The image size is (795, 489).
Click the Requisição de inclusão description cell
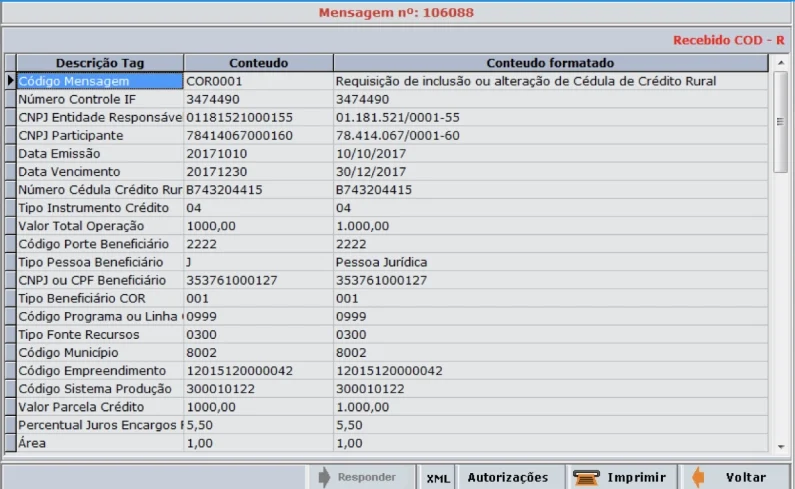551,81
